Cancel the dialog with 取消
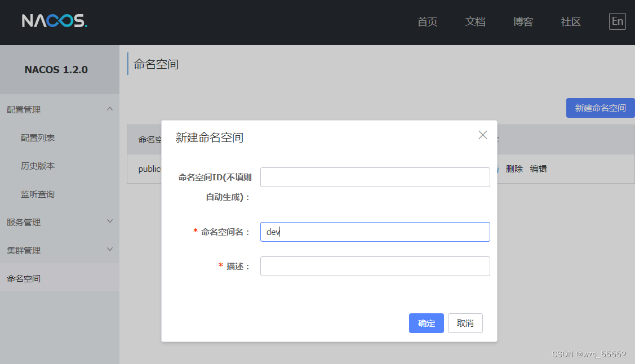This screenshot has width=635, height=364. coord(465,323)
